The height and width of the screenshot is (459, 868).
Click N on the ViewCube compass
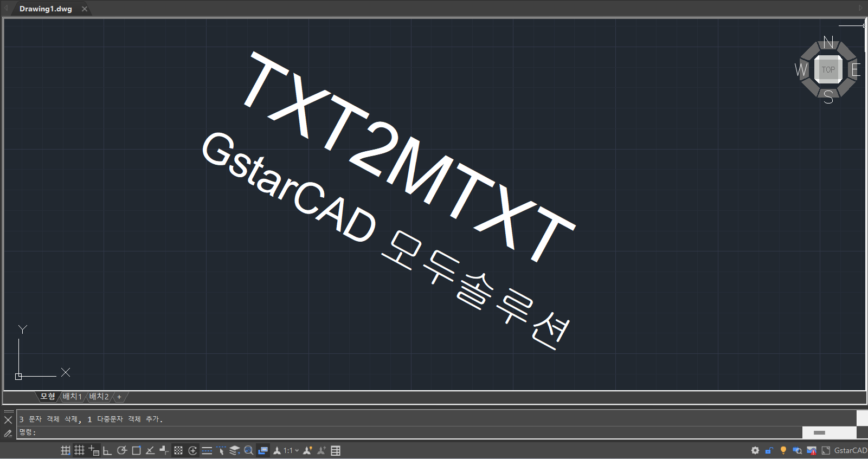point(828,42)
